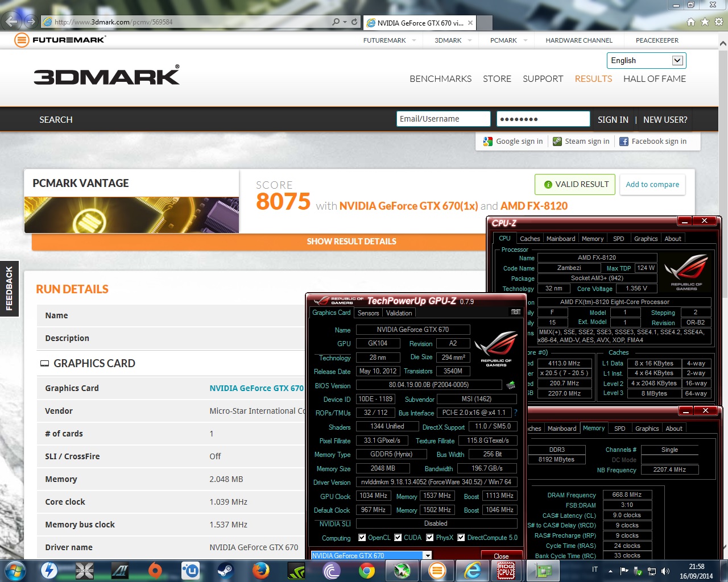Open the address bar search dropdown arrow
The image size is (728, 582).
[345, 22]
